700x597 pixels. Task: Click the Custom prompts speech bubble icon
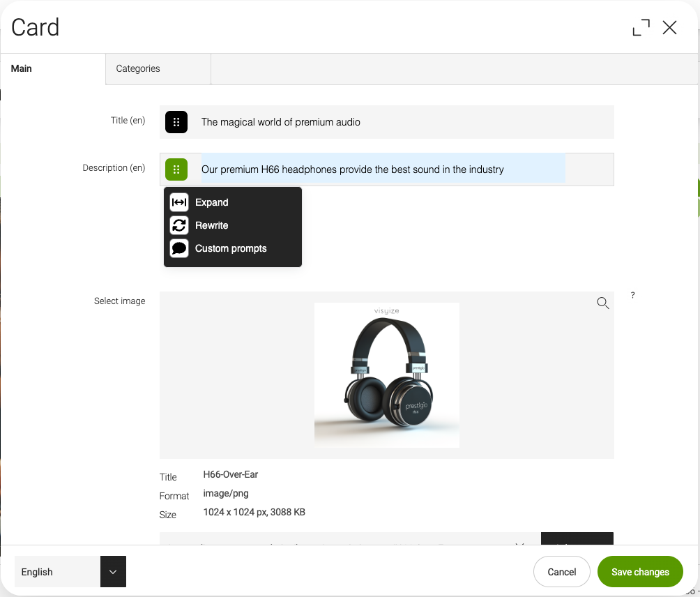[179, 248]
